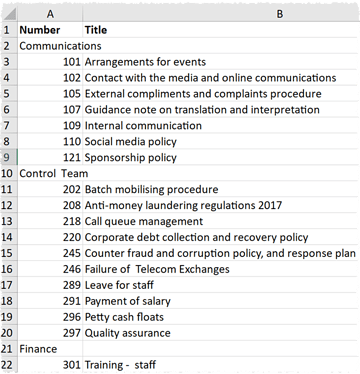Select cell containing 109
The width and height of the screenshot is (360, 374).
[50, 125]
